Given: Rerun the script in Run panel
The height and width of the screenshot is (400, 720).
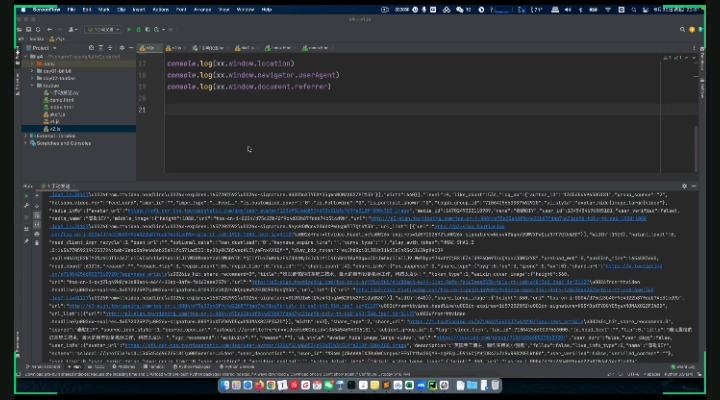Looking at the screenshot, I should pos(26,196).
